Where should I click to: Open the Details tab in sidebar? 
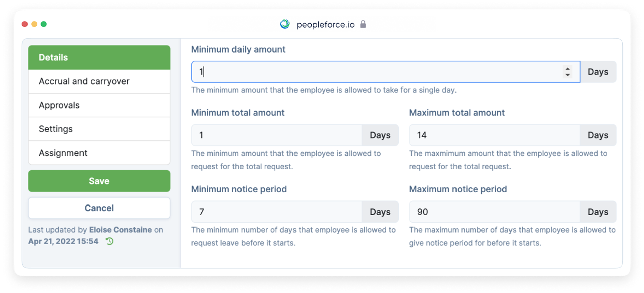point(99,57)
